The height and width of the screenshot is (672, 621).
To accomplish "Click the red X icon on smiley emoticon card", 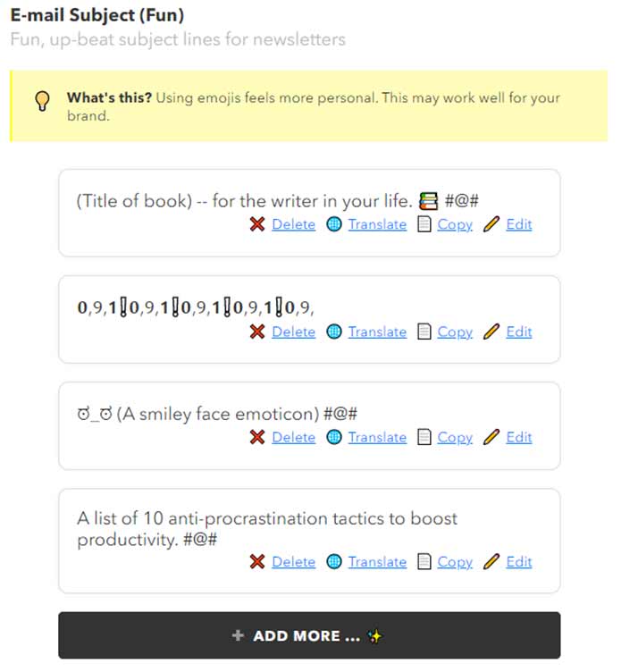I will pos(257,437).
